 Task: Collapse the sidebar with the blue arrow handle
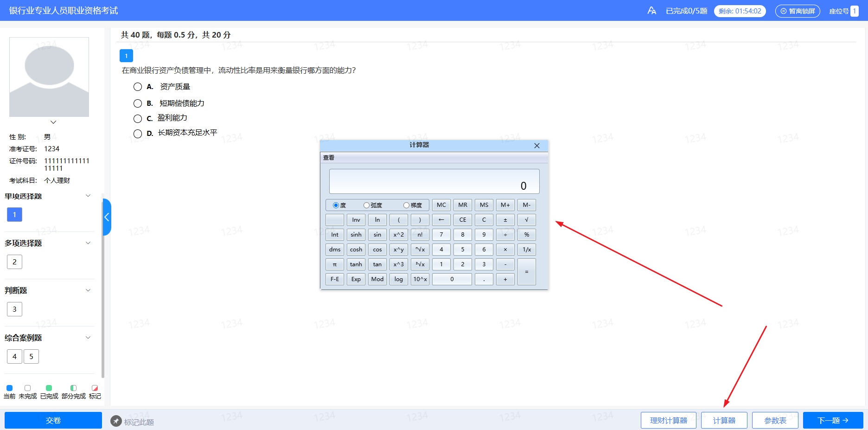click(x=107, y=217)
